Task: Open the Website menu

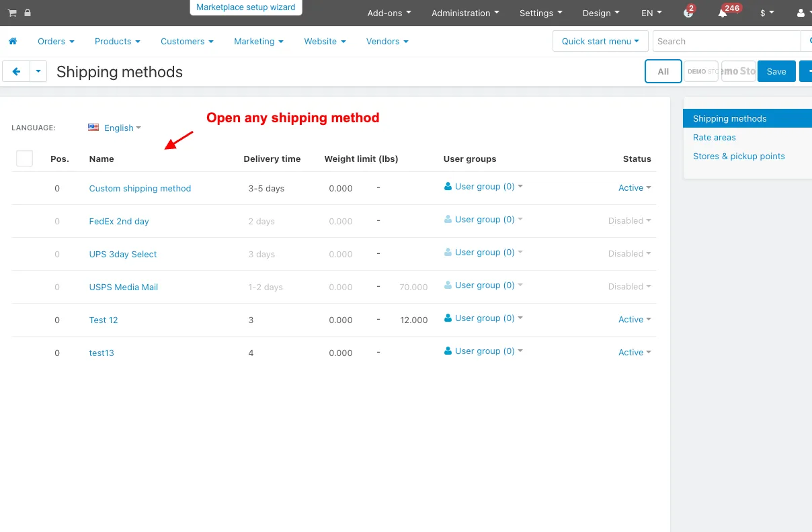Action: click(x=325, y=41)
